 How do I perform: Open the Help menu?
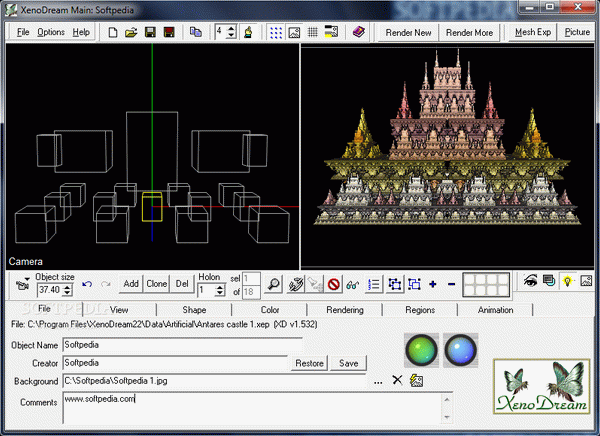coord(81,33)
